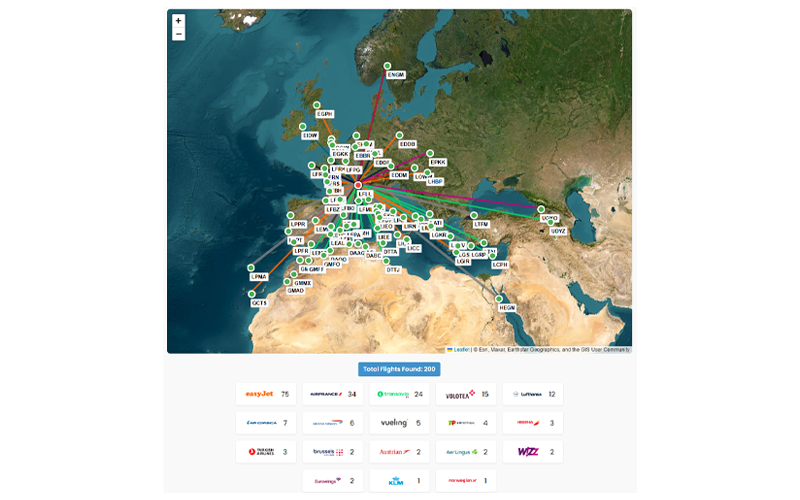The height and width of the screenshot is (500, 800).
Task: Click the LICC airport label
Action: [x=413, y=248]
